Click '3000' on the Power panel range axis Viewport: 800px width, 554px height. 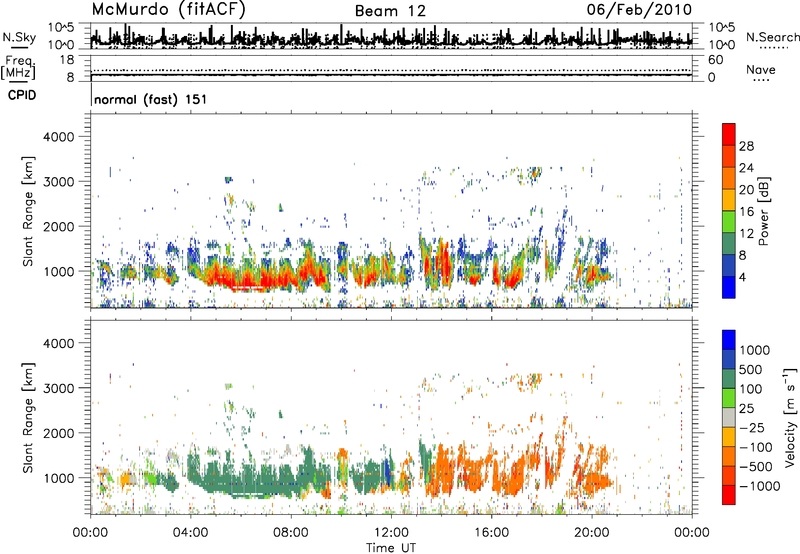click(59, 182)
